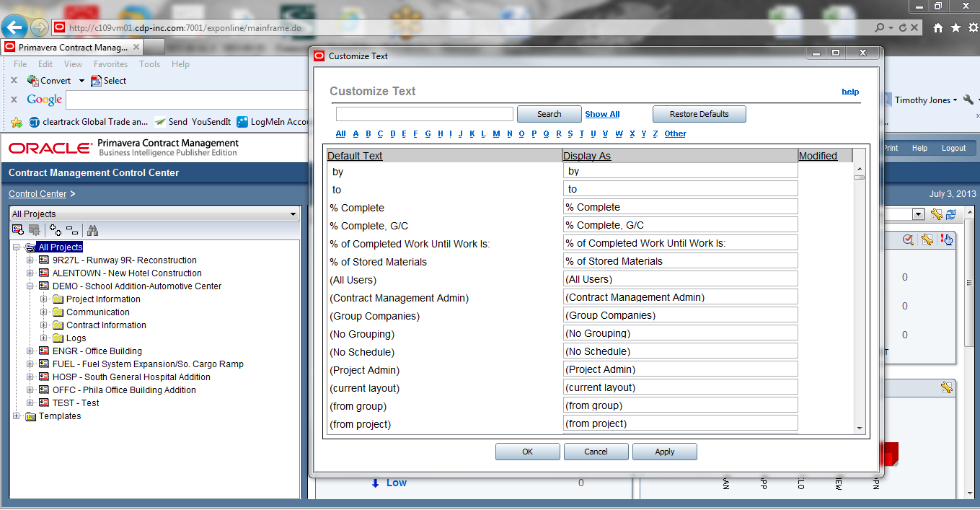Click the Restore Defaults button
This screenshot has height=510, width=980.
pyautogui.click(x=699, y=114)
